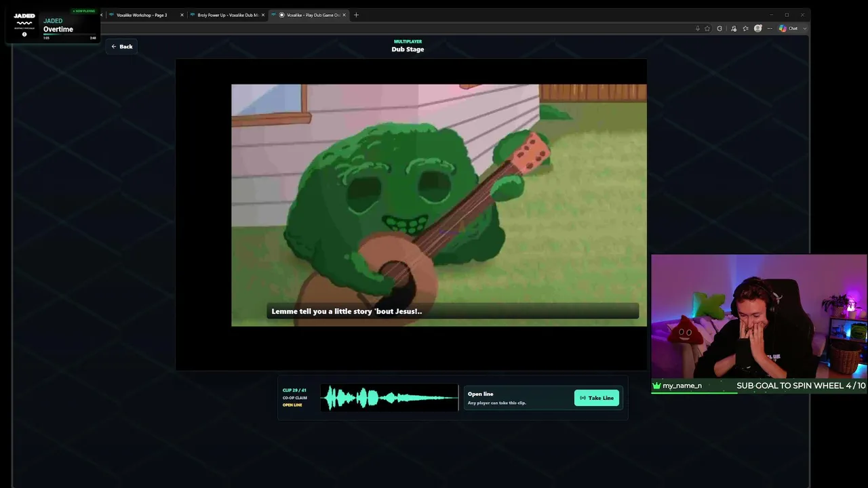The image size is (868, 488).
Task: Close the Voxalike - Play Dub Game tab
Action: coord(344,15)
